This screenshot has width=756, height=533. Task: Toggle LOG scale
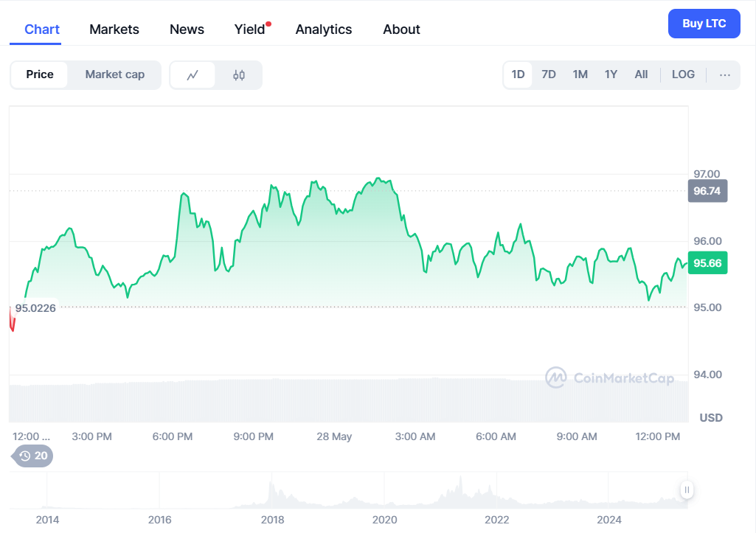(683, 74)
